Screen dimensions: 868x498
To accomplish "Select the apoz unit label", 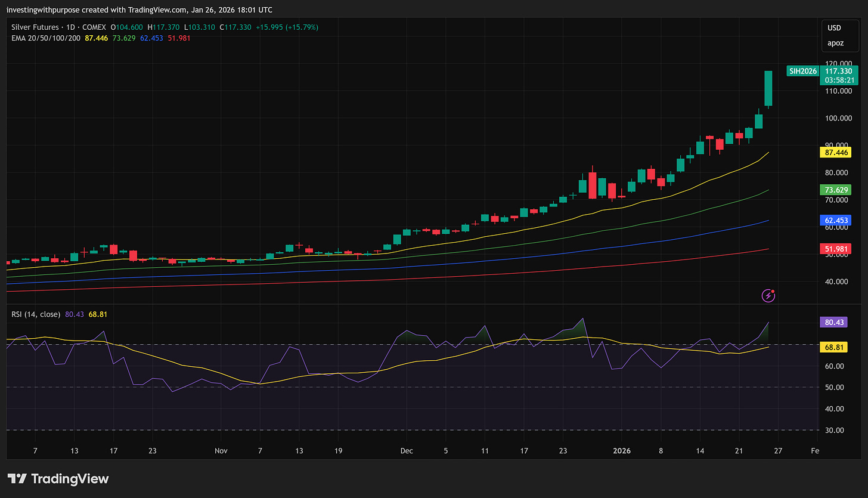I will [833, 43].
